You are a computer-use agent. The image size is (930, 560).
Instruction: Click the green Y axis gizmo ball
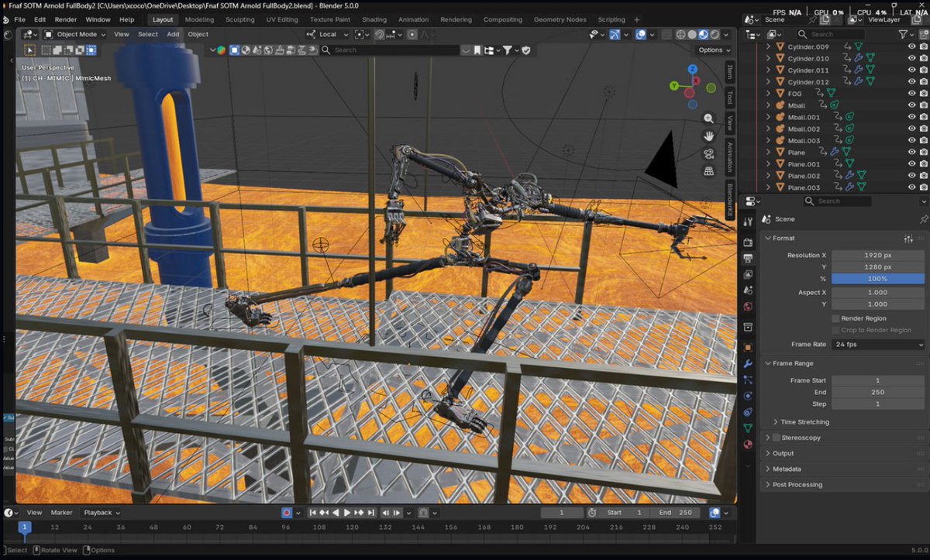(x=674, y=86)
